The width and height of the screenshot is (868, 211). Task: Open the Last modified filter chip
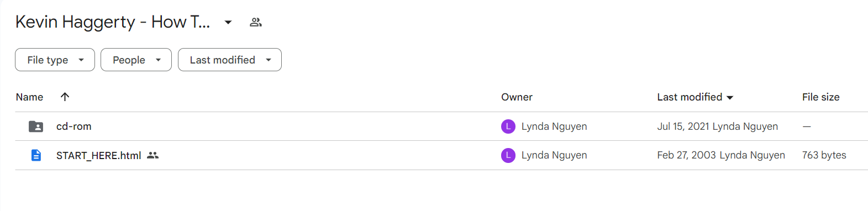(229, 60)
